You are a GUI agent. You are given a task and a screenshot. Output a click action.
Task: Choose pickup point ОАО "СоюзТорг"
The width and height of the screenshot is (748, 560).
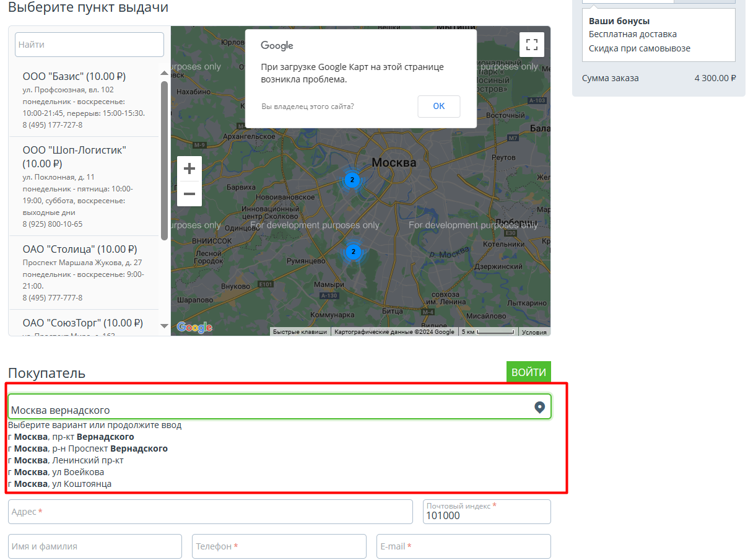click(84, 323)
